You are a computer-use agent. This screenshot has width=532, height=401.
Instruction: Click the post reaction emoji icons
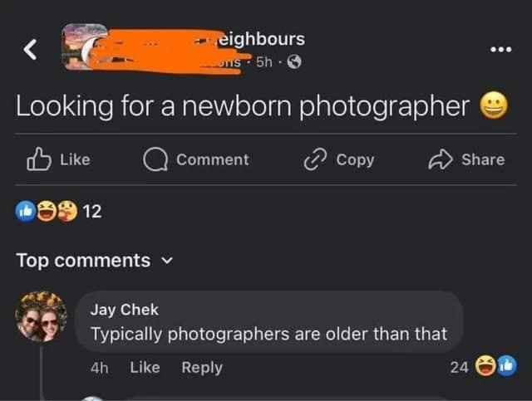pyautogui.click(x=45, y=211)
